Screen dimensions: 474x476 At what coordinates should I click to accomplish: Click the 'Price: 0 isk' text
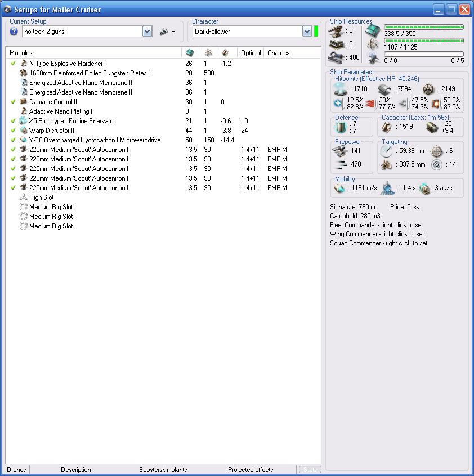[405, 207]
